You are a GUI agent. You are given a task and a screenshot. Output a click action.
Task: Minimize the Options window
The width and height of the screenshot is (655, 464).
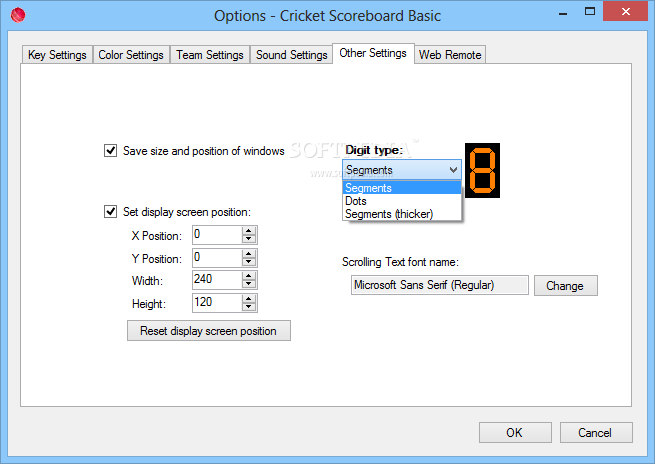(x=563, y=13)
